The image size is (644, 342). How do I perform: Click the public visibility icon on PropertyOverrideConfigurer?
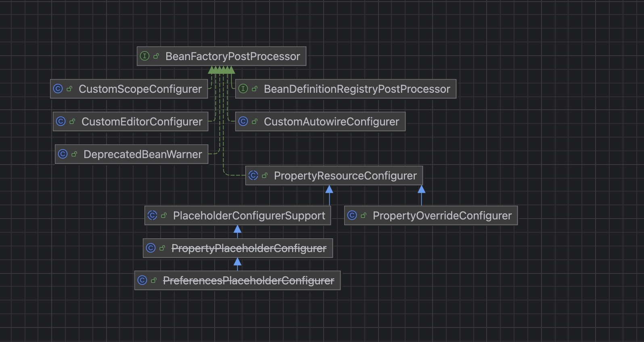(x=364, y=215)
